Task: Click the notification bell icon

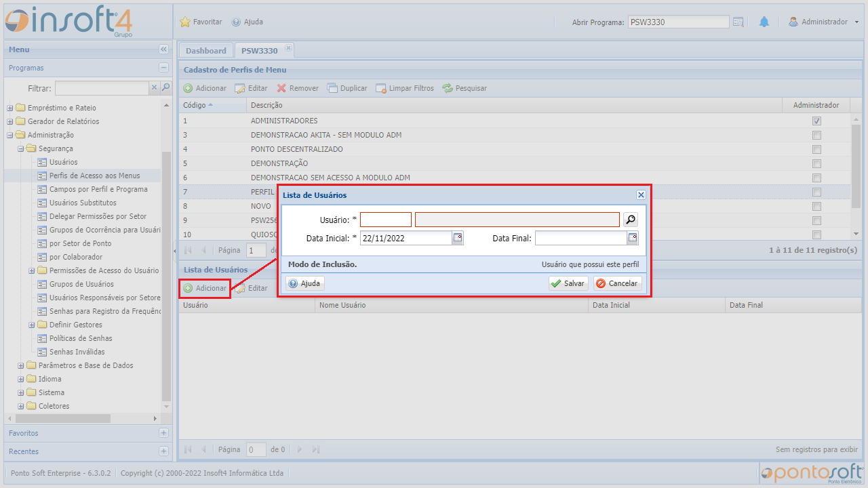Action: click(764, 22)
